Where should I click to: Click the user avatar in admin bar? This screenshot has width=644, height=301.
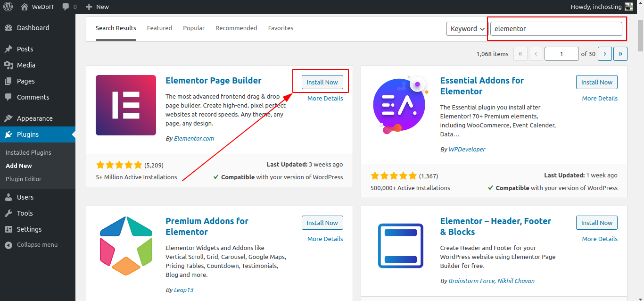[629, 7]
